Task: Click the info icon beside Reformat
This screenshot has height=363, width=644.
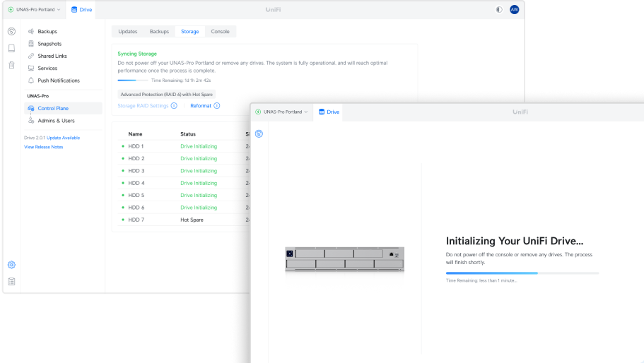Action: coord(217,106)
